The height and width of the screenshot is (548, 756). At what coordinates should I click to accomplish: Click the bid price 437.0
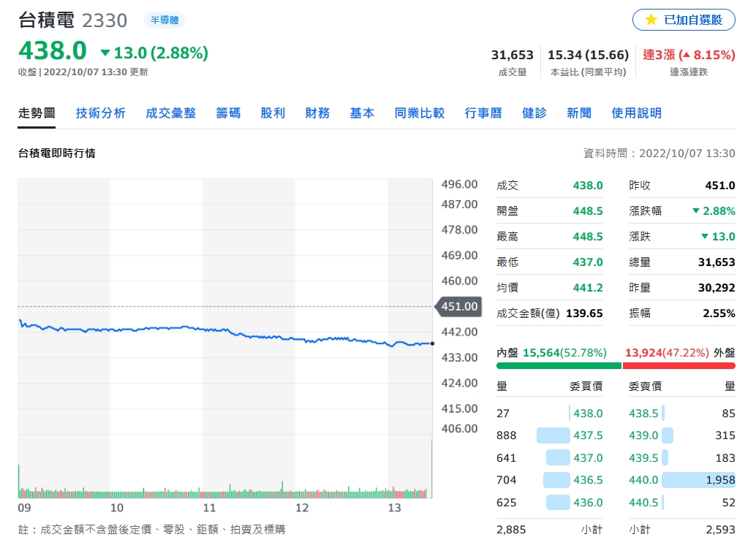click(x=588, y=458)
